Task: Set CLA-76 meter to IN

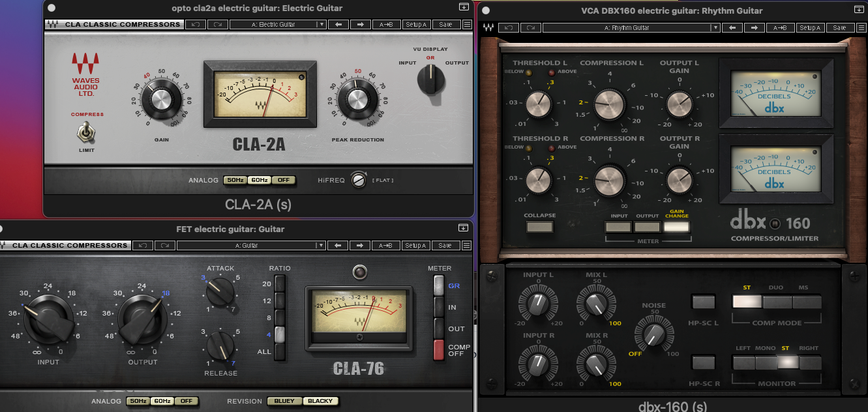Action: coord(439,307)
